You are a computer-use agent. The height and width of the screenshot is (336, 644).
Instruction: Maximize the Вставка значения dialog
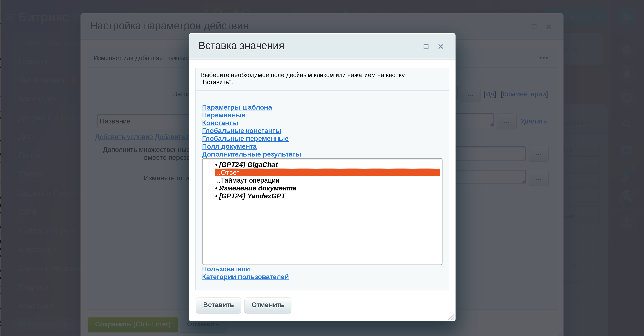[426, 46]
